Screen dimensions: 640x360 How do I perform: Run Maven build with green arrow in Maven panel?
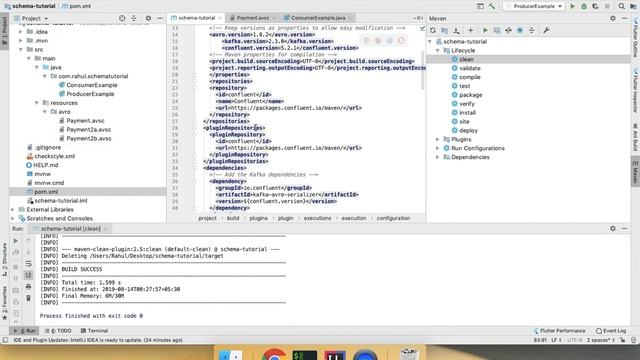(485, 30)
